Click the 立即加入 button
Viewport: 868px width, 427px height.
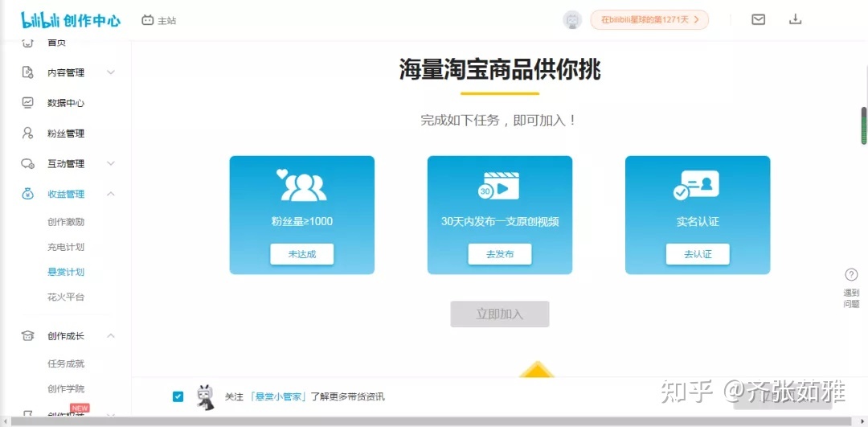499,314
